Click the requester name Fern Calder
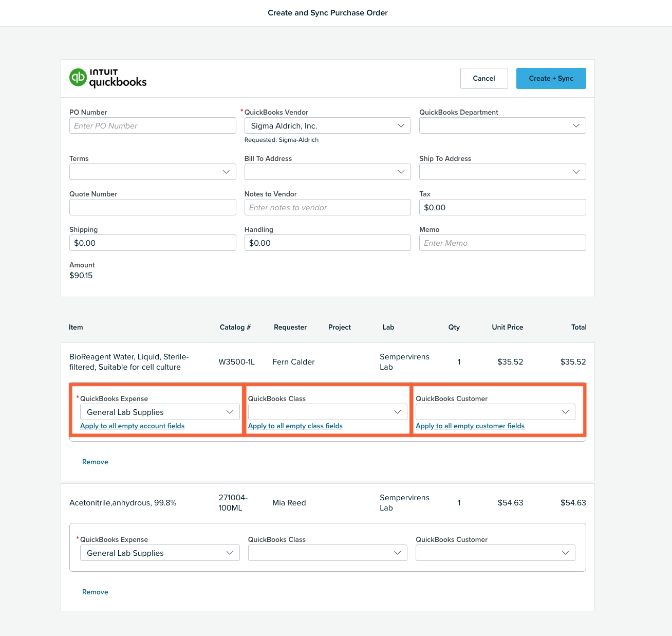 [x=293, y=362]
